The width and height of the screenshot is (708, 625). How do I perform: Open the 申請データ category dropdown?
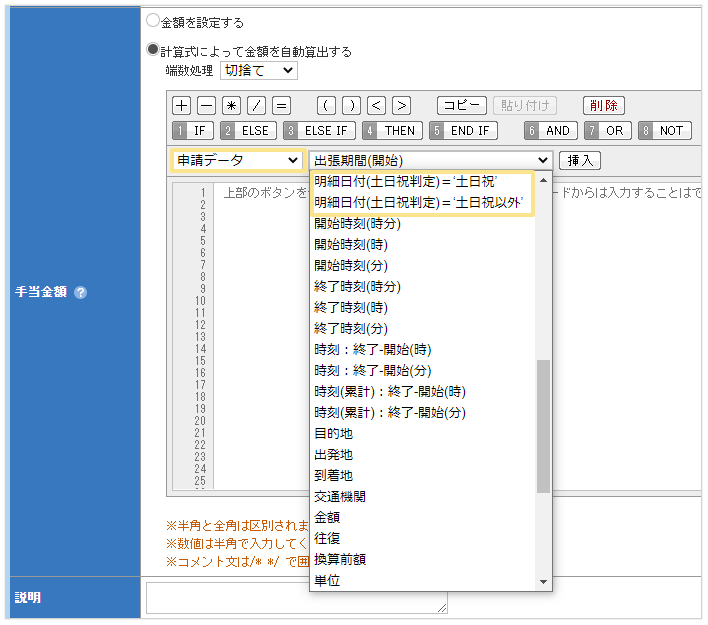click(237, 160)
